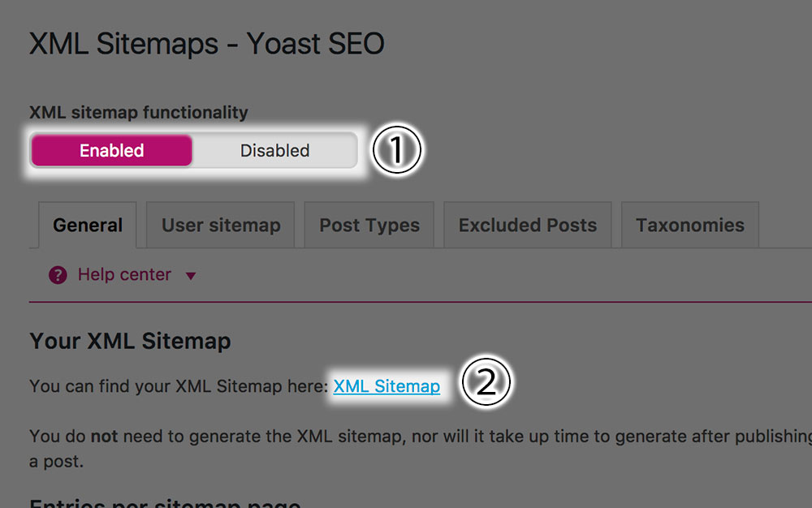This screenshot has height=508, width=812.
Task: Click the circled number 1 annotation
Action: click(x=397, y=149)
